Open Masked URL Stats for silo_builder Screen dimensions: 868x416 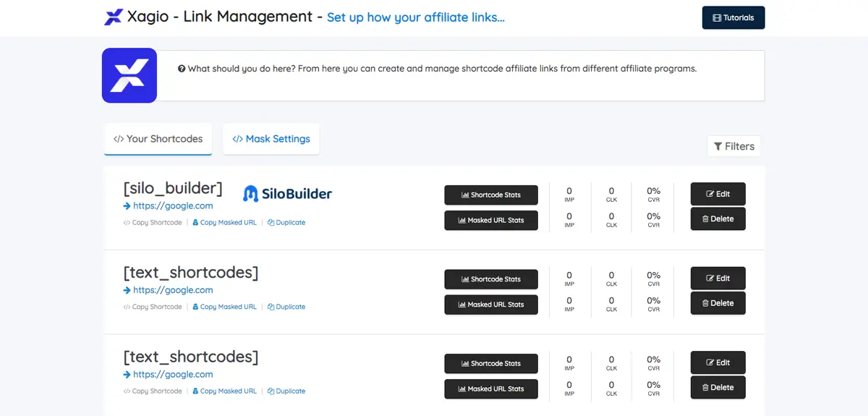click(x=491, y=220)
